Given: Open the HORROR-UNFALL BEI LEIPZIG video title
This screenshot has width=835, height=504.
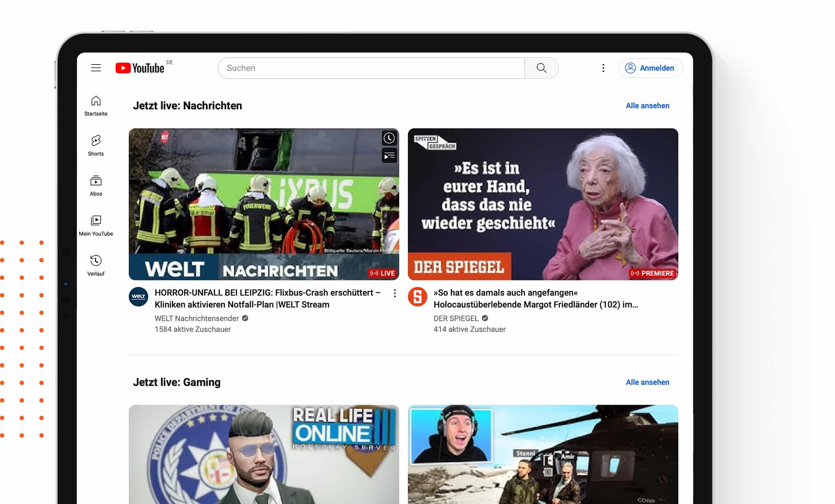Looking at the screenshot, I should click(267, 298).
